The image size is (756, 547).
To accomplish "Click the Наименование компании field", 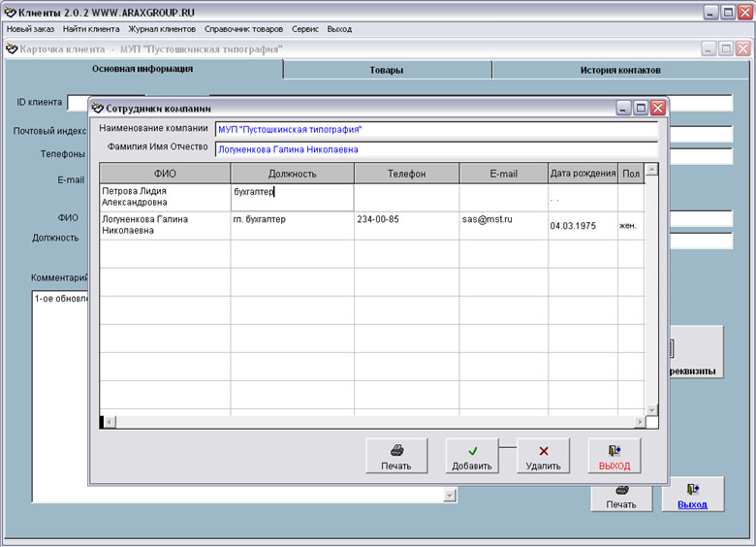I will [x=435, y=129].
